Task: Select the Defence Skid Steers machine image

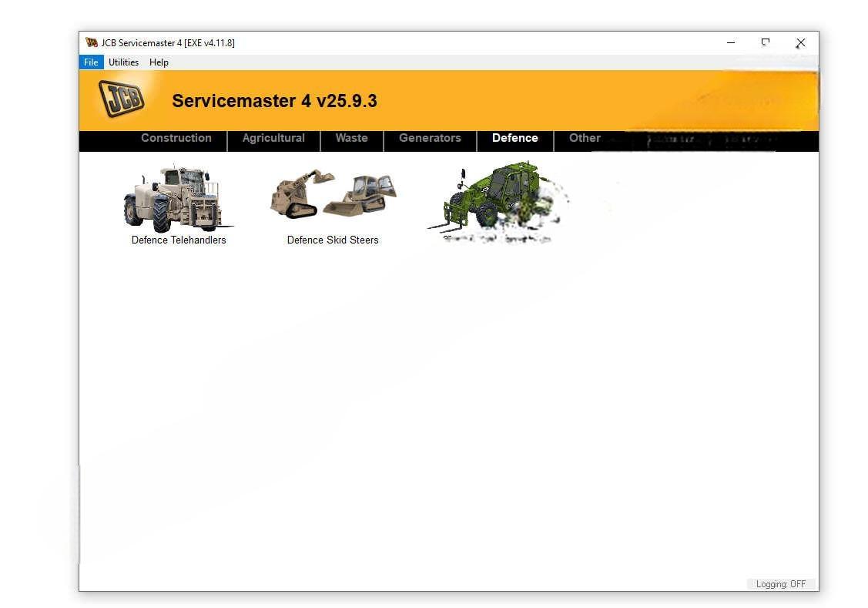Action: pos(333,194)
